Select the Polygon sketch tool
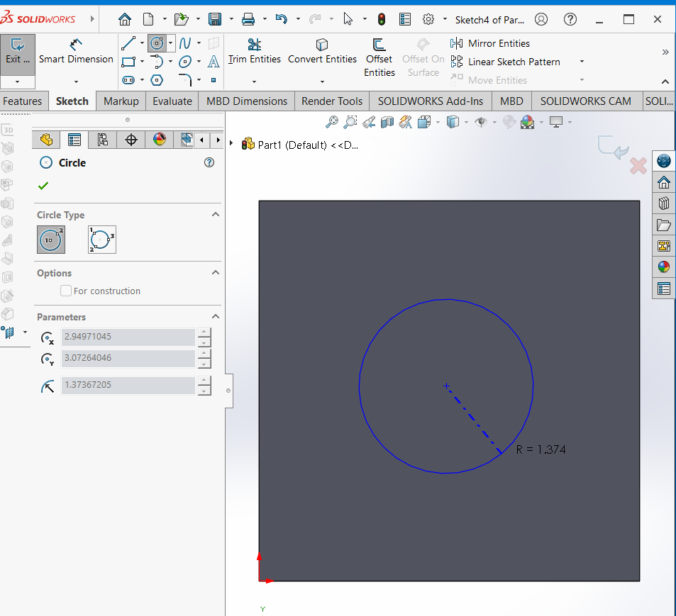676x616 pixels. click(157, 80)
